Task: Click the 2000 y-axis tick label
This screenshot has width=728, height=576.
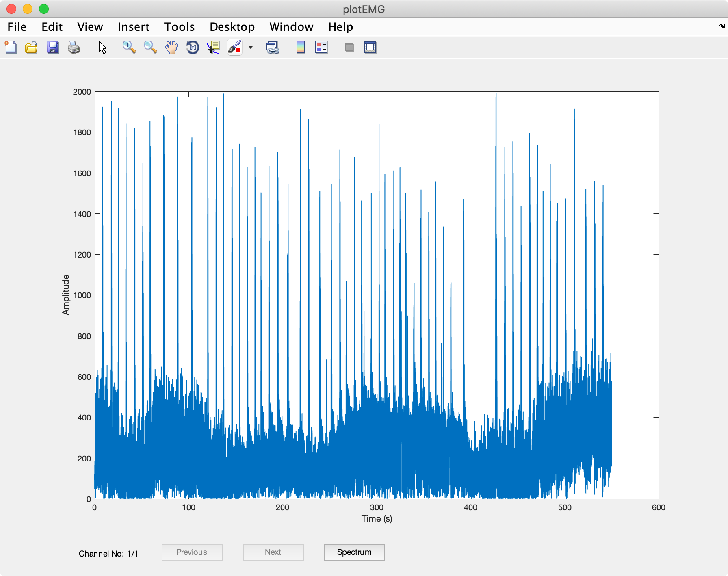Action: (82, 92)
